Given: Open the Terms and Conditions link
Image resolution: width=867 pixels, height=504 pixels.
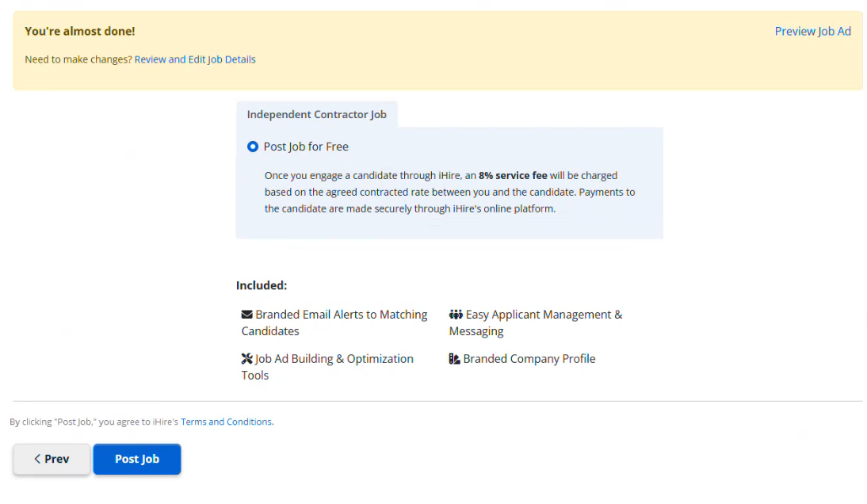Looking at the screenshot, I should pyautogui.click(x=226, y=422).
